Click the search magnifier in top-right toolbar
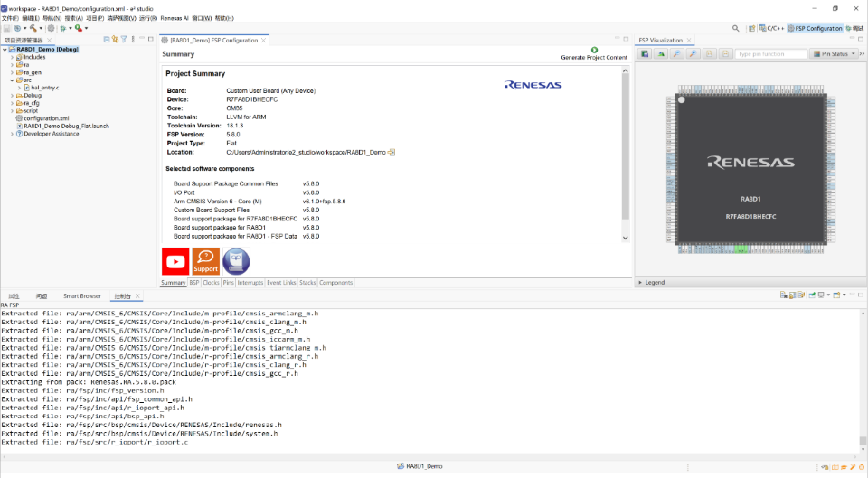Screen dimensions: 868x478 (x=736, y=28)
